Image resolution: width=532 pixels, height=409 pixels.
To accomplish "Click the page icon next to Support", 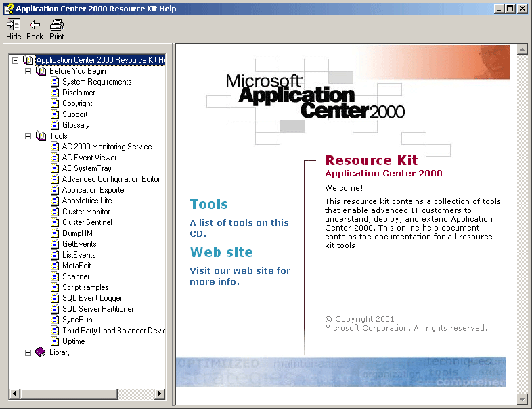I will (55, 114).
